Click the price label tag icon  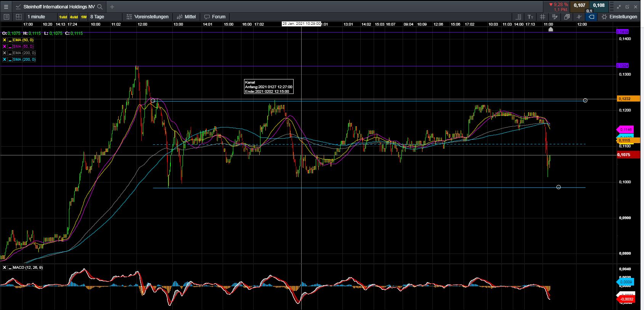click(591, 17)
